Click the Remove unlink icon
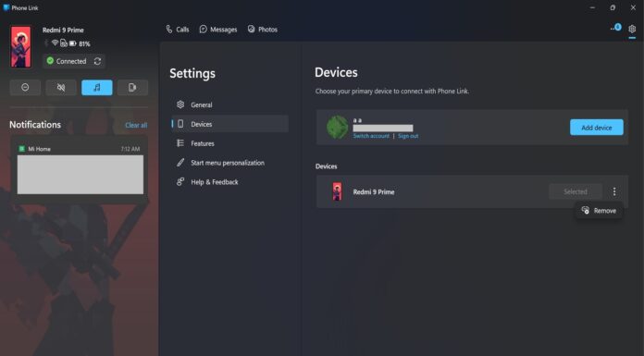The image size is (644, 356). (586, 210)
